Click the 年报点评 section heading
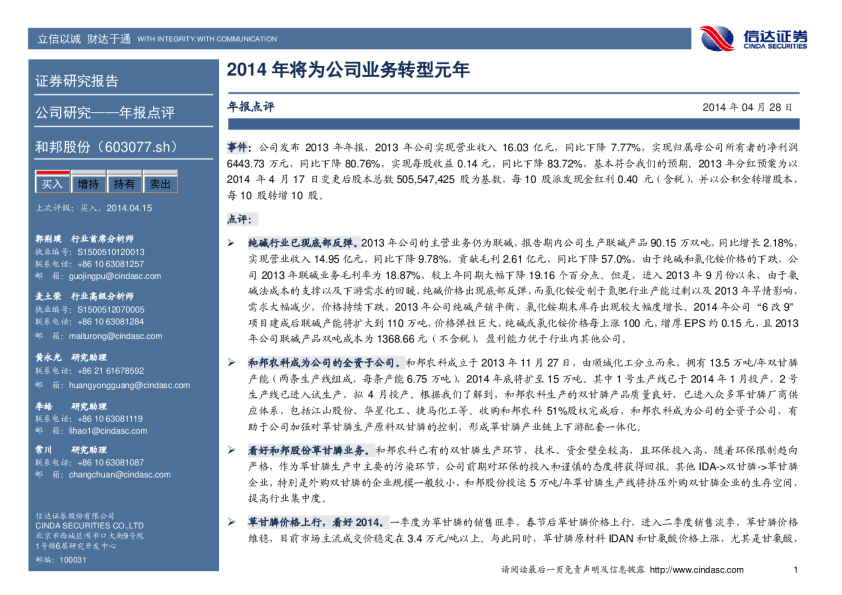The width and height of the screenshot is (842, 595). coord(250,106)
